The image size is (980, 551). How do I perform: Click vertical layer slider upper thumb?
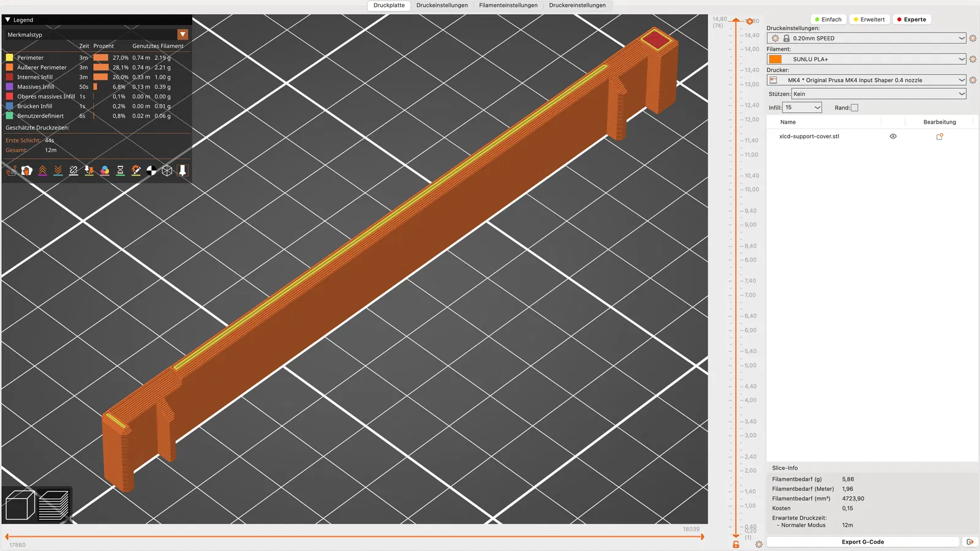click(736, 21)
